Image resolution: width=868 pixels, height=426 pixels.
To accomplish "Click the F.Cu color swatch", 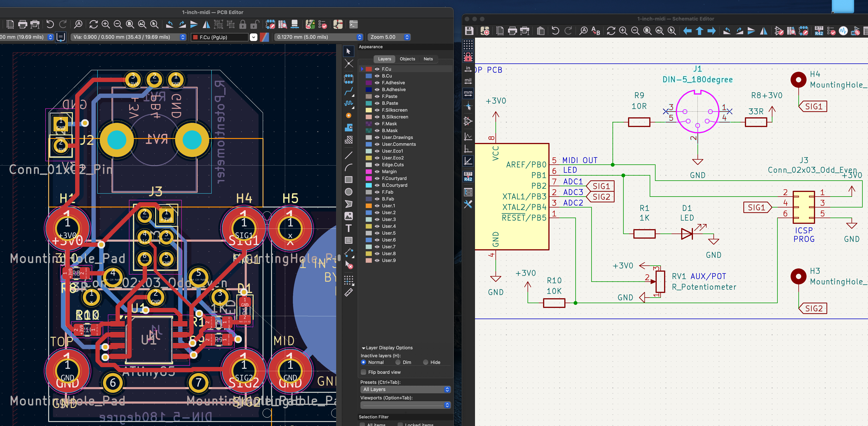I will pos(369,69).
